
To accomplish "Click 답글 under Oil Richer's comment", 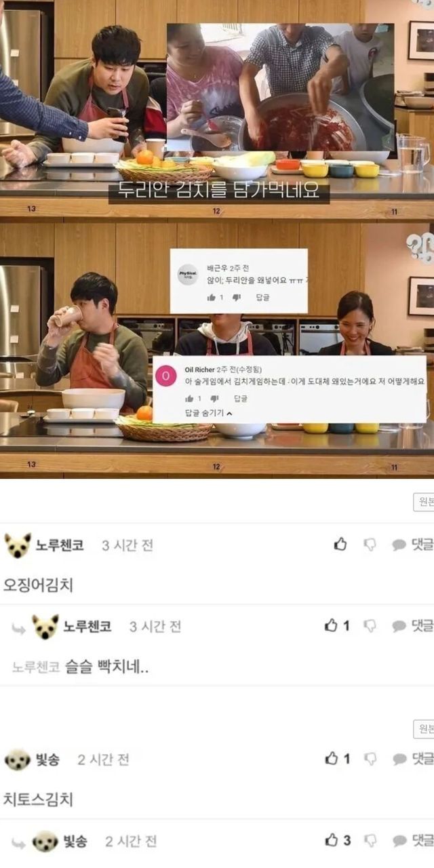I will [x=240, y=399].
